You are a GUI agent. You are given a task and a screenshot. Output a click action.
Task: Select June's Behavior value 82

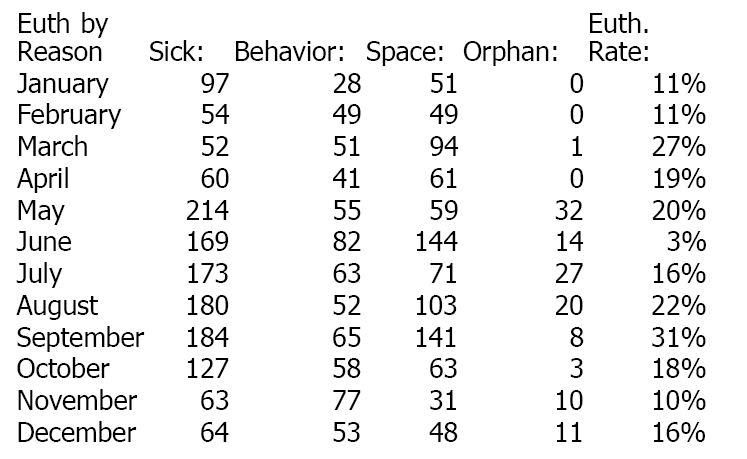(346, 243)
